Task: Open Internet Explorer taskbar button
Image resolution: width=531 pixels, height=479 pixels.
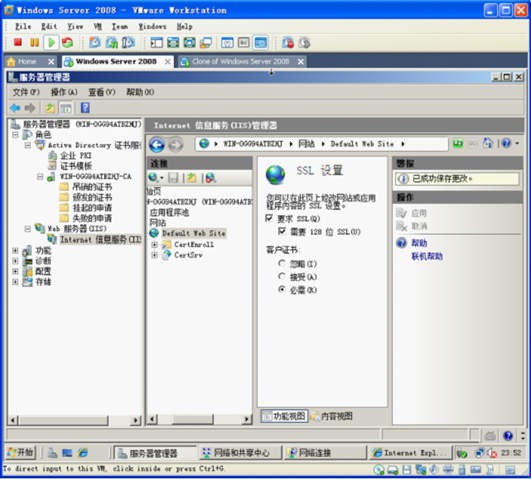Action: pyautogui.click(x=410, y=453)
